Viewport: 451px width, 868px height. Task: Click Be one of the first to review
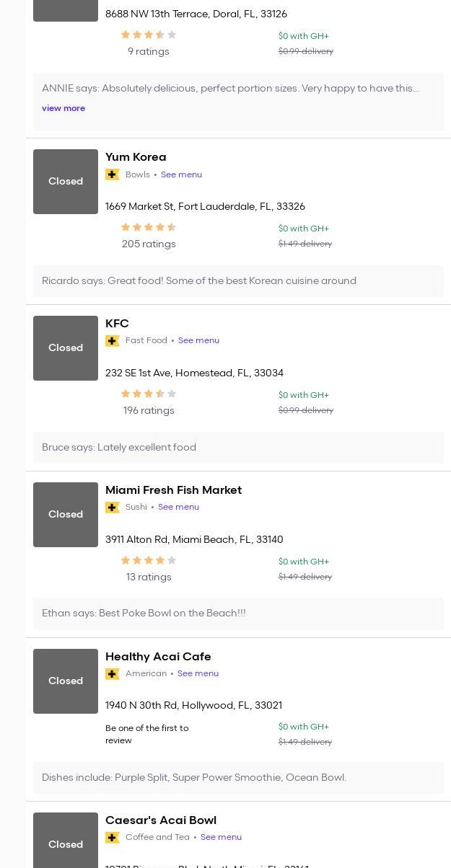click(147, 734)
